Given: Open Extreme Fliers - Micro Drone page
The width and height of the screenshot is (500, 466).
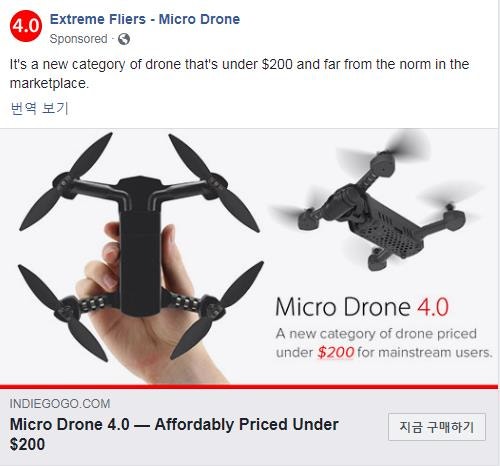Looking at the screenshot, I should (x=145, y=19).
